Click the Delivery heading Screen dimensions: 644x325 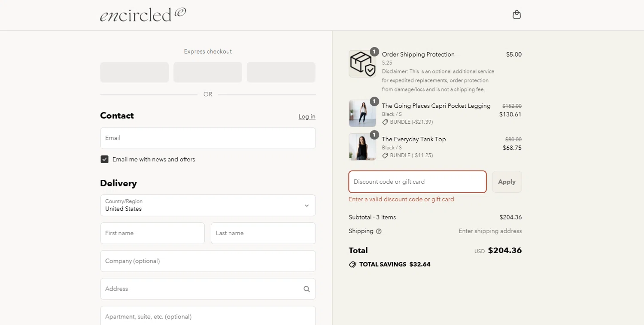pos(118,183)
